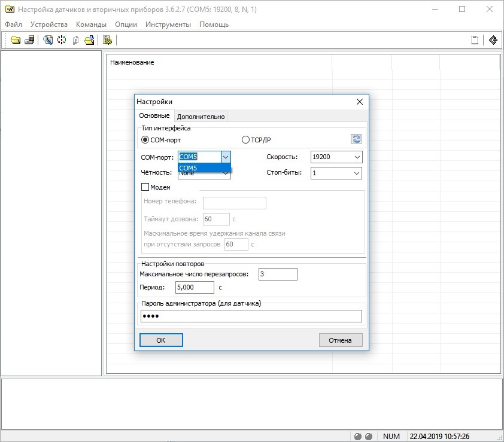Click the administrator password field
Image resolution: width=504 pixels, height=442 pixels.
point(251,316)
